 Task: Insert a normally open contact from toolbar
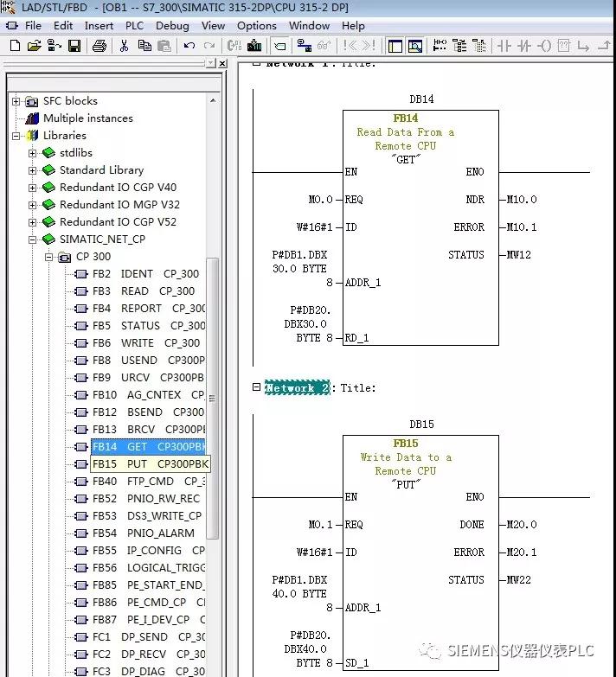(x=504, y=46)
